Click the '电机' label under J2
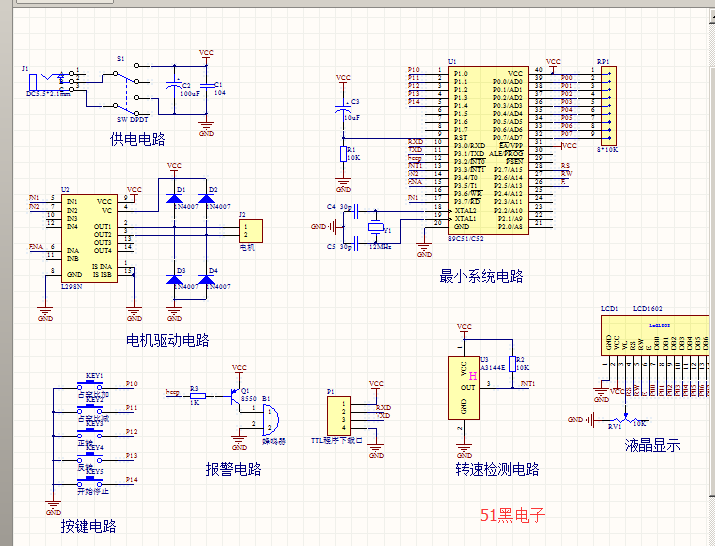 pos(247,248)
